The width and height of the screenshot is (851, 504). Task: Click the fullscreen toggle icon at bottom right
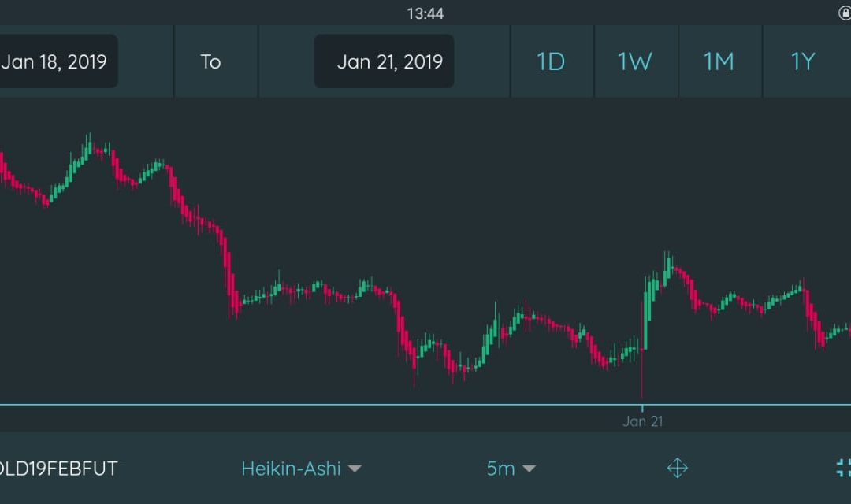(842, 468)
